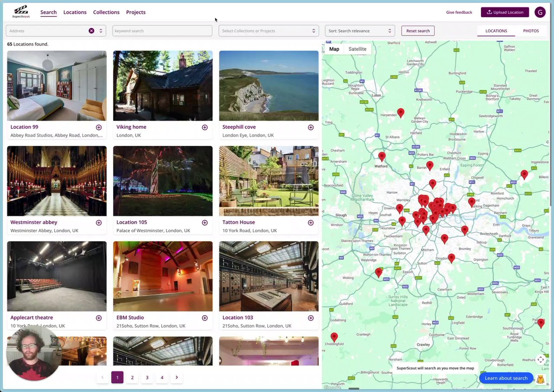This screenshot has width=554, height=392.
Task: Open the Tatton House garden thumbnail
Action: point(269,181)
